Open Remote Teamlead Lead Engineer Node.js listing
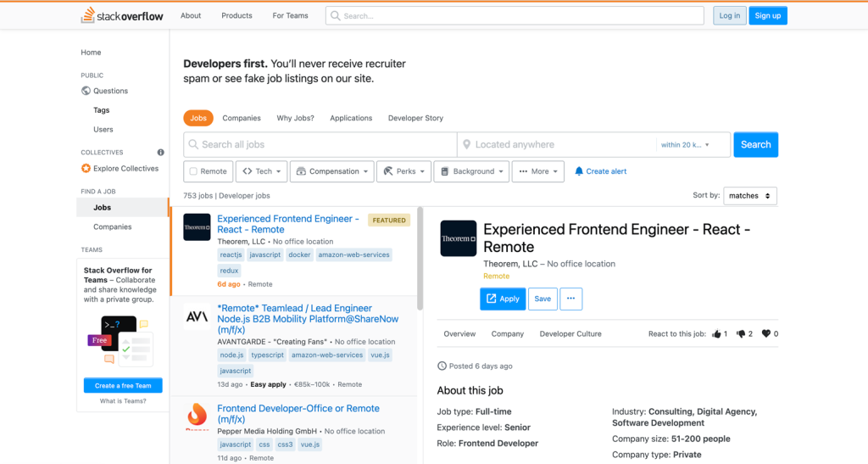 coord(308,319)
